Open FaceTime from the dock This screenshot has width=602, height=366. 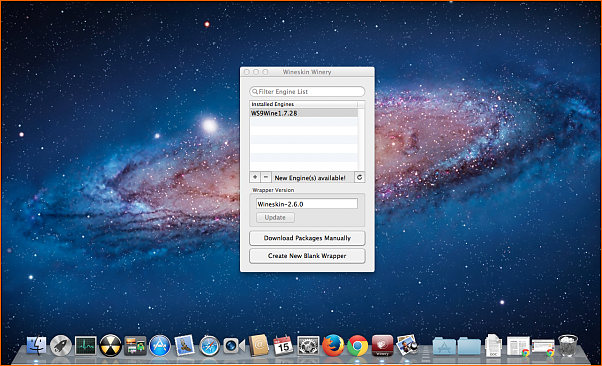pos(234,346)
